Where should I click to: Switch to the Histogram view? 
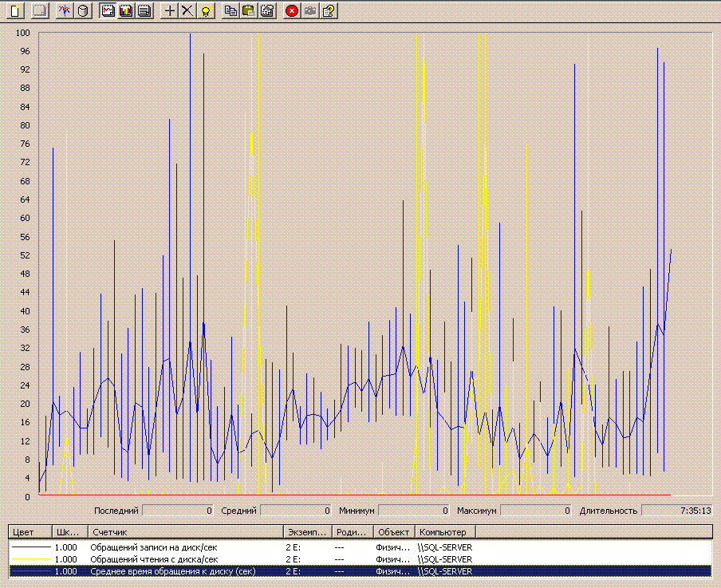pos(126,10)
